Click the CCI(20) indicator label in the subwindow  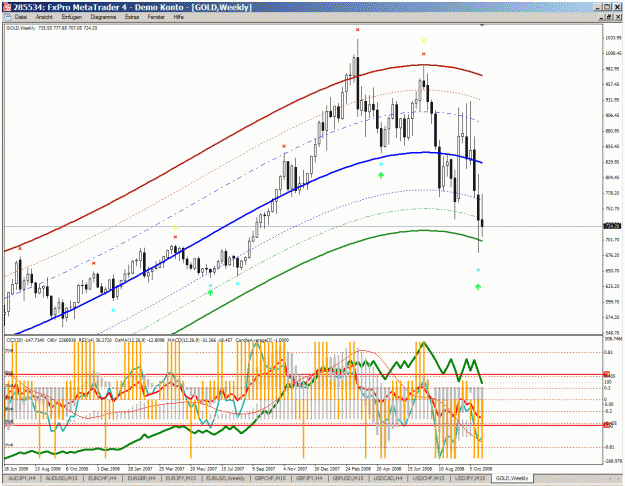pos(25,340)
